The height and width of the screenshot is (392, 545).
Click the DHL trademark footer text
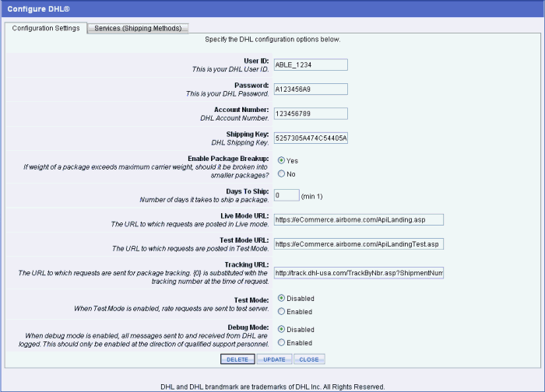coord(272,387)
